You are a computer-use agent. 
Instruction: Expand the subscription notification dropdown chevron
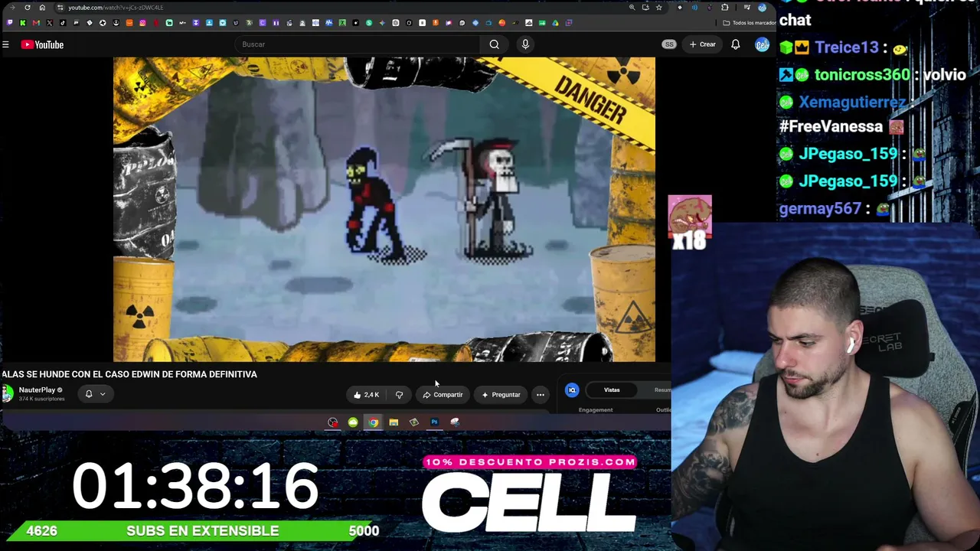[x=103, y=394]
